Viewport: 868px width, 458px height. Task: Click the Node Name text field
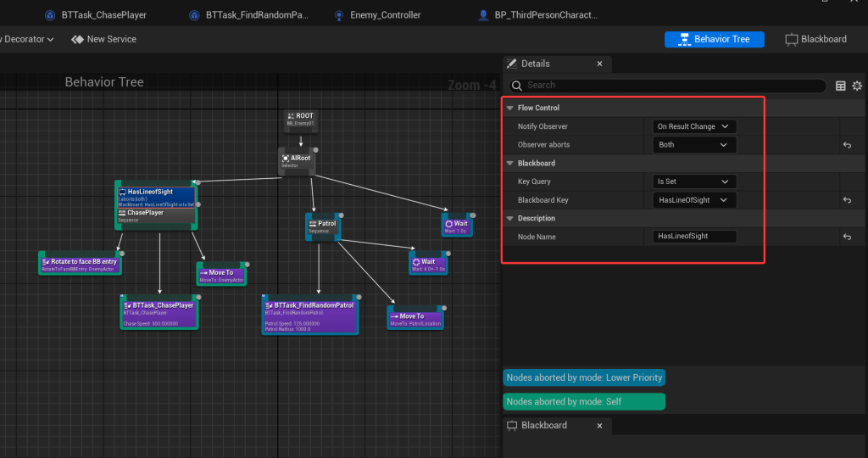694,237
